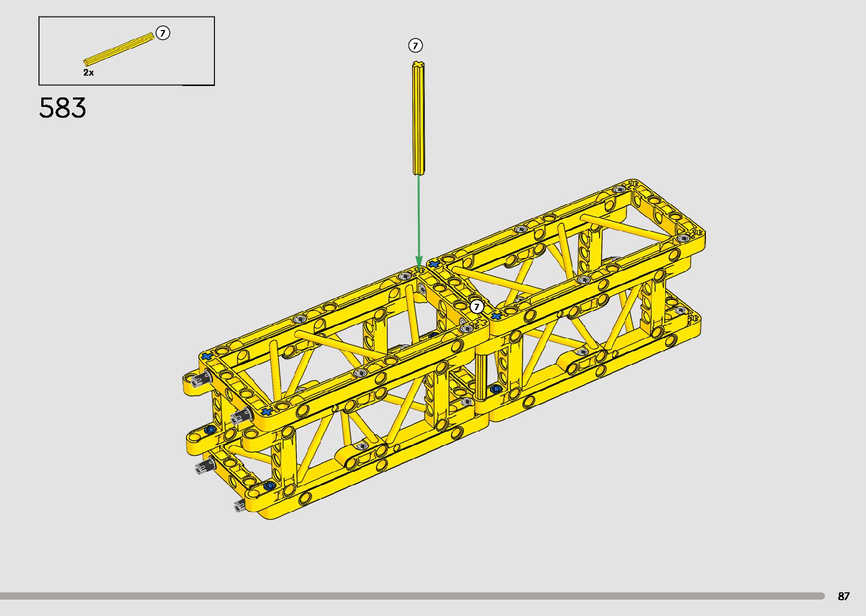Click the blue cross hole at the arrow tip
866x616 pixels.
pos(433,264)
